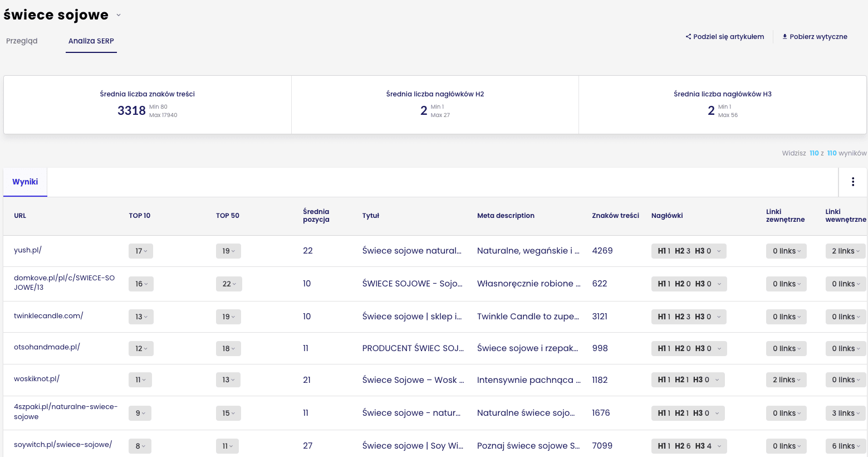This screenshot has height=457, width=868.
Task: Expand TOP 50 value 22 for domkove.pl
Action: point(229,284)
